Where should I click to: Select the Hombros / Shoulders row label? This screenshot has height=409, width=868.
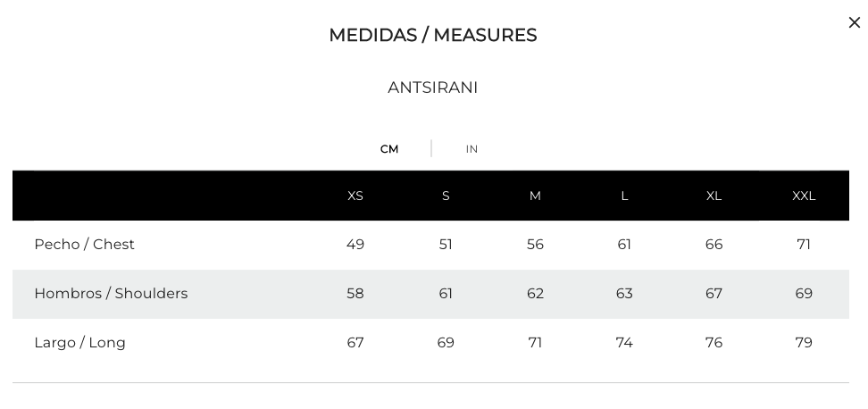tap(111, 293)
